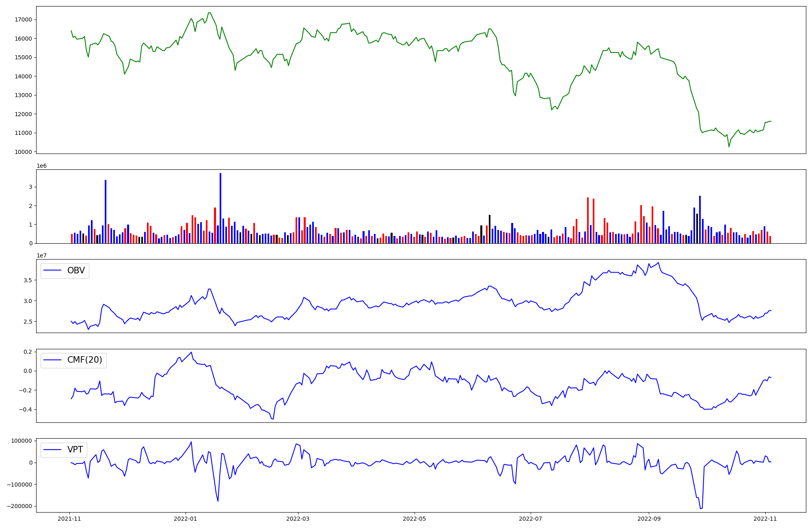Click the VPT legend label
Screen dimensions: 812x528
point(75,450)
